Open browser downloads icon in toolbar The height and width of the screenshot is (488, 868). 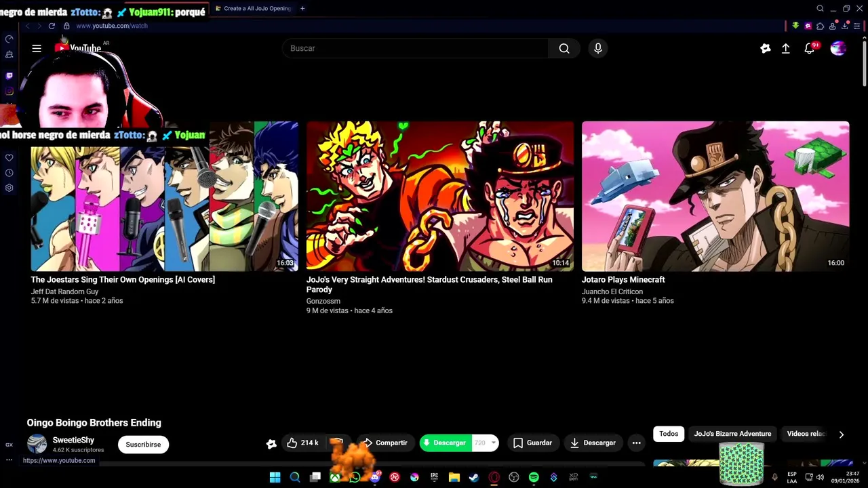[844, 26]
